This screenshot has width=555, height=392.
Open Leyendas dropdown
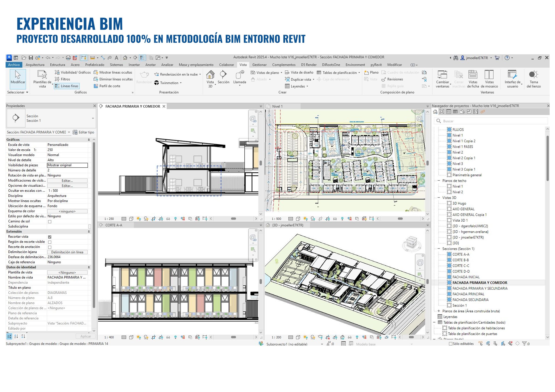297,86
